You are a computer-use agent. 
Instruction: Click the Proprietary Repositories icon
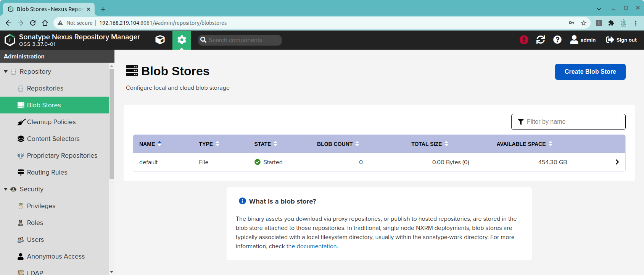point(21,156)
